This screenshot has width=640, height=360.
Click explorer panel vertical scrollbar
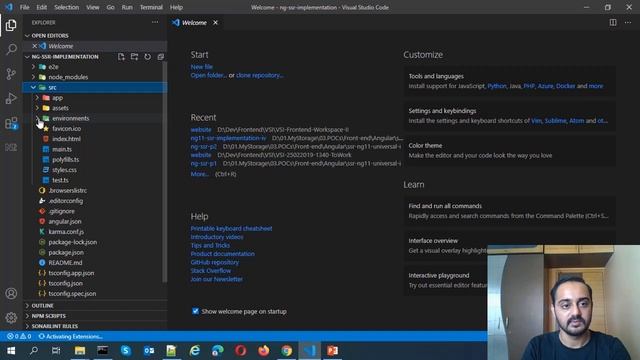tap(164, 171)
